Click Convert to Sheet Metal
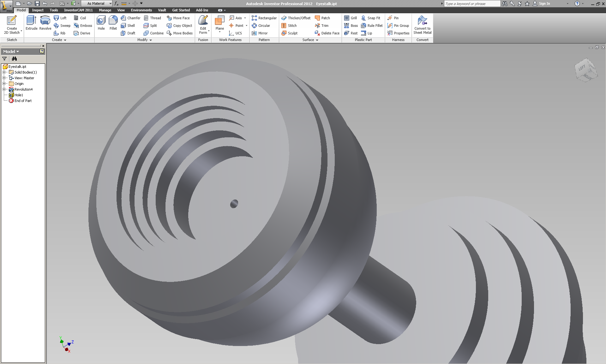Screen dimensions: 606x364 tap(422, 25)
